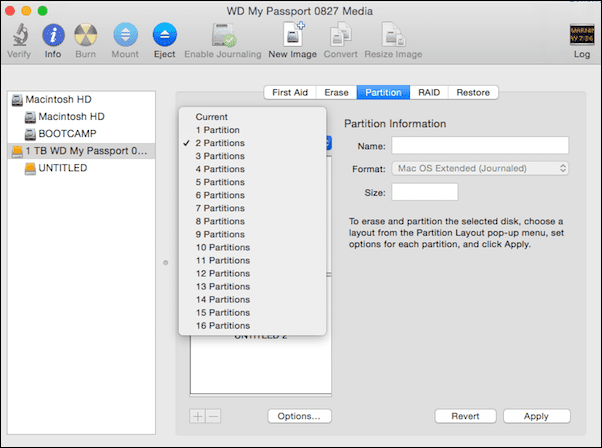This screenshot has height=448, width=602.
Task: Choose 11 Partitions layout
Action: tap(253, 260)
